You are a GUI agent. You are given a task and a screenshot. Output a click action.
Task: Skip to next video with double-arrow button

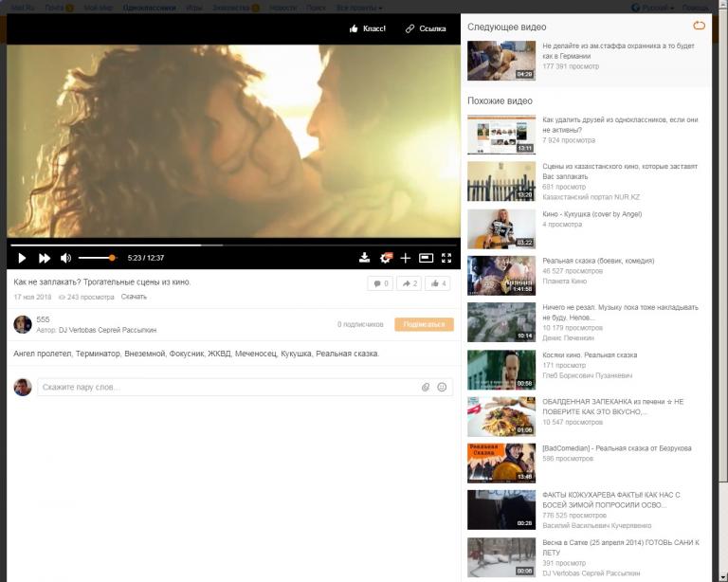tap(45, 258)
